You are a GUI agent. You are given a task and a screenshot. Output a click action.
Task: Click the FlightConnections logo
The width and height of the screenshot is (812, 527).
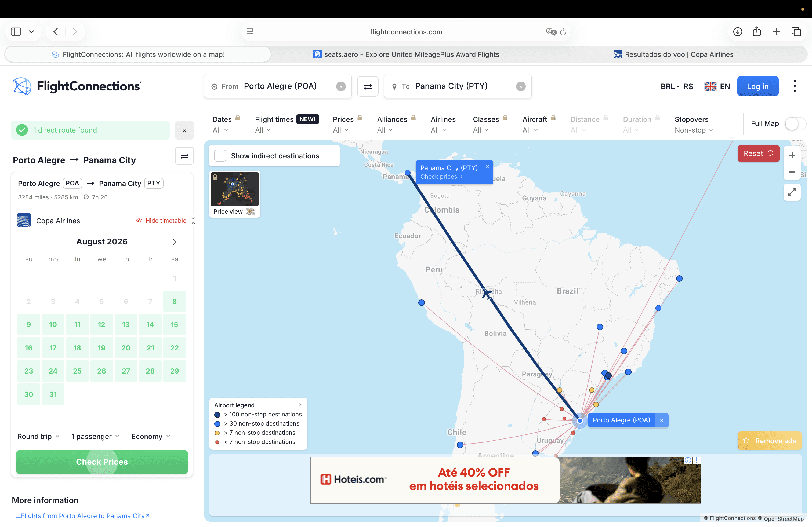[77, 86]
